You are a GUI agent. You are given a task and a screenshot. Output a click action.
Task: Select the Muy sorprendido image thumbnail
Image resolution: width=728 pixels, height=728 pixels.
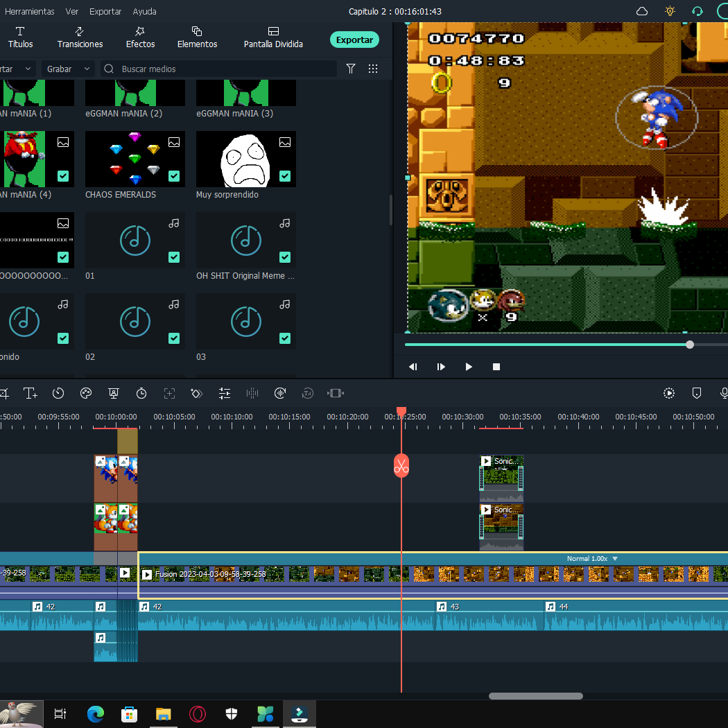click(246, 159)
